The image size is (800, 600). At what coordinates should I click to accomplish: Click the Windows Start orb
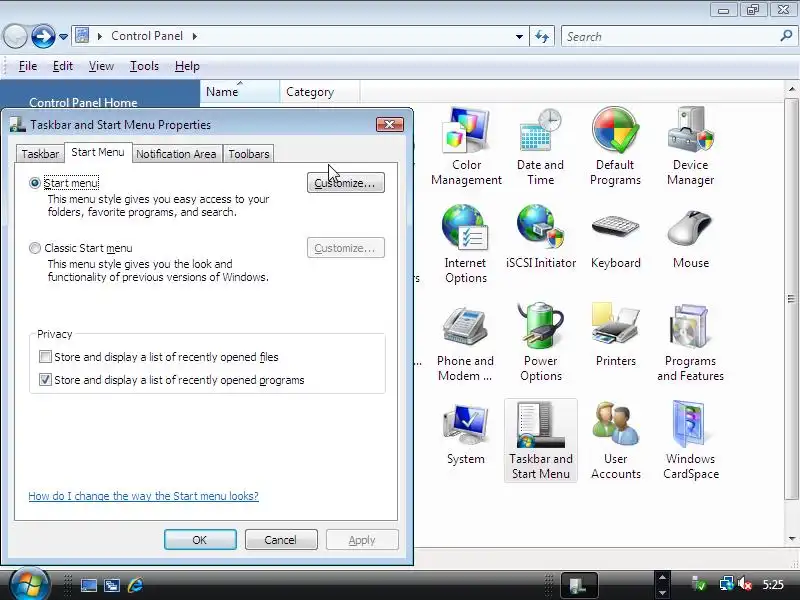point(29,584)
